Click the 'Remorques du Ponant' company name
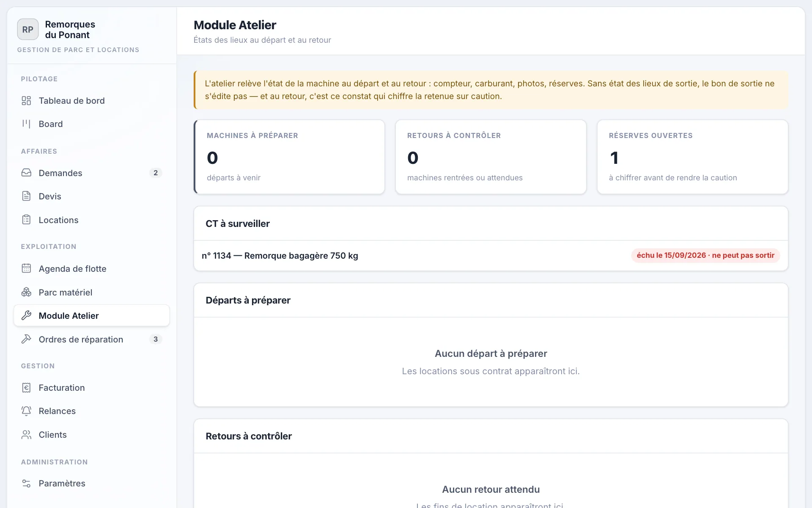This screenshot has height=508, width=812. (70, 30)
